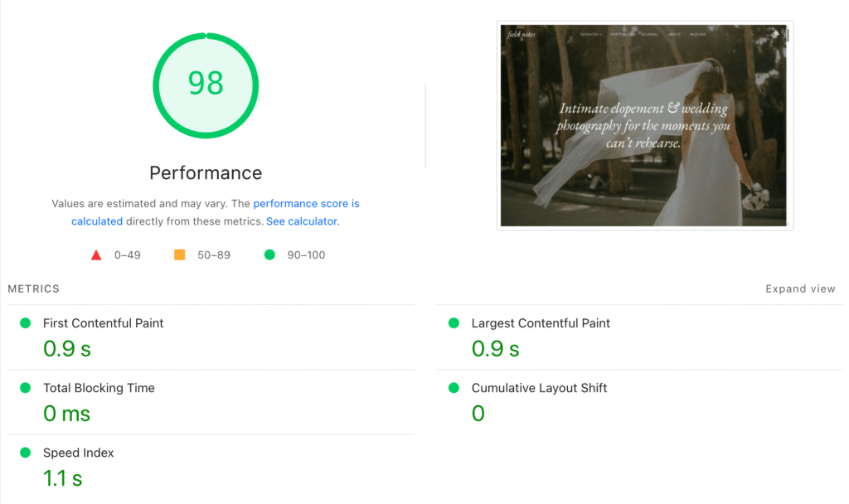The height and width of the screenshot is (504, 849).
Task: Open the JOURNAL menu item
Action: point(649,34)
